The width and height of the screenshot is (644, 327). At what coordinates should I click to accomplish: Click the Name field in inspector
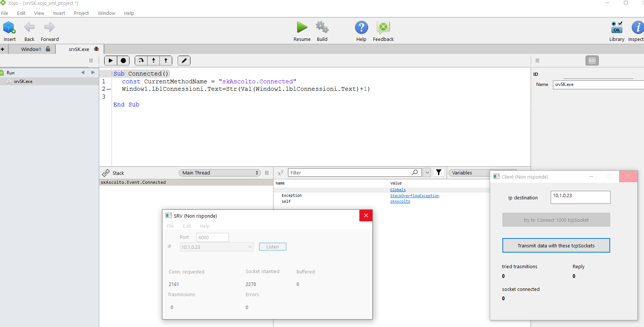click(x=598, y=84)
